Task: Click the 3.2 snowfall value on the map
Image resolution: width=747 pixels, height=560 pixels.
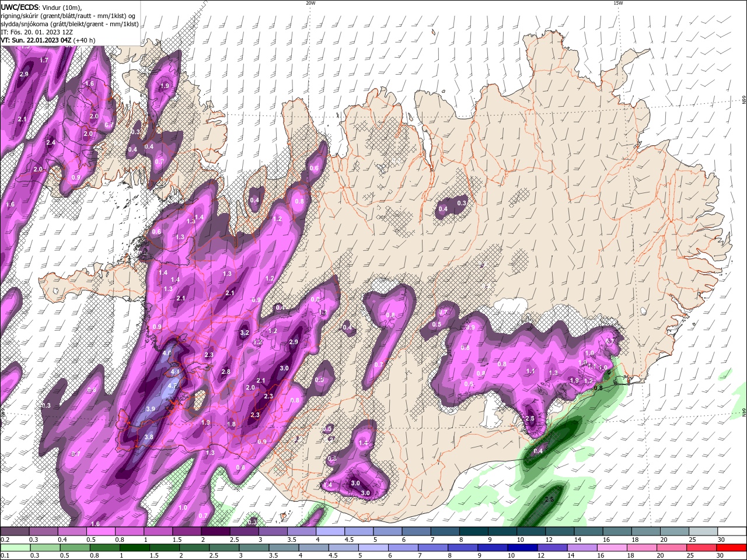Action: [245, 333]
